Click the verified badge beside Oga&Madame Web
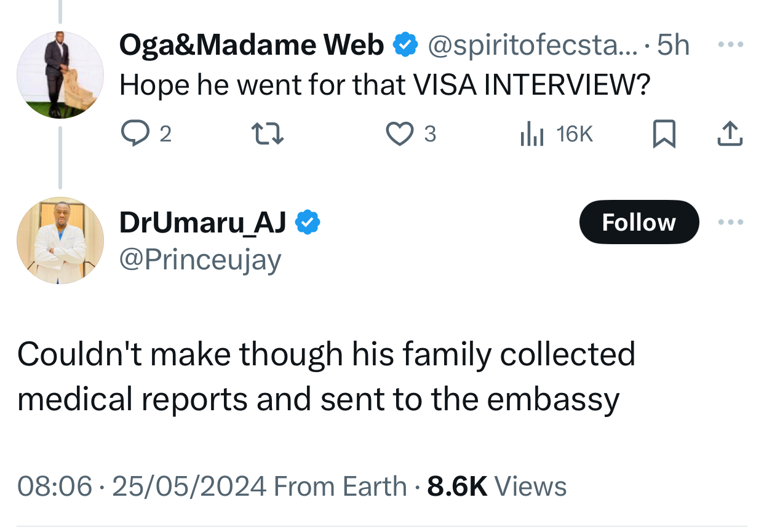764x532 pixels. coord(405,46)
